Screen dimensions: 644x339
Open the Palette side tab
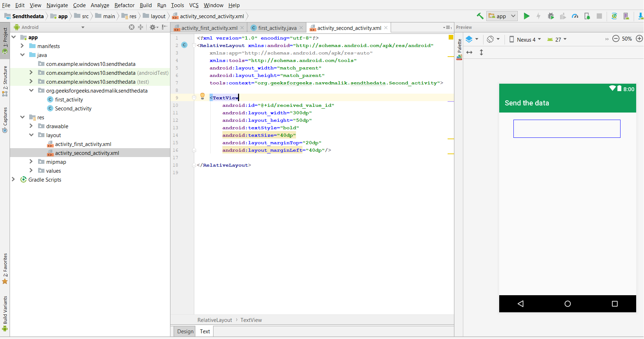459,49
